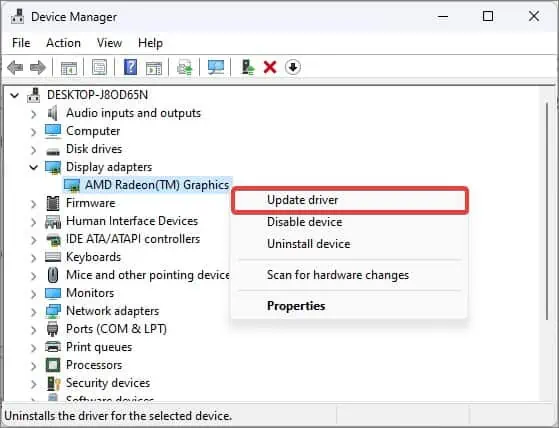Viewport: 559px width, 428px height.
Task: Collapse the Display adapters category
Action: click(x=34, y=167)
